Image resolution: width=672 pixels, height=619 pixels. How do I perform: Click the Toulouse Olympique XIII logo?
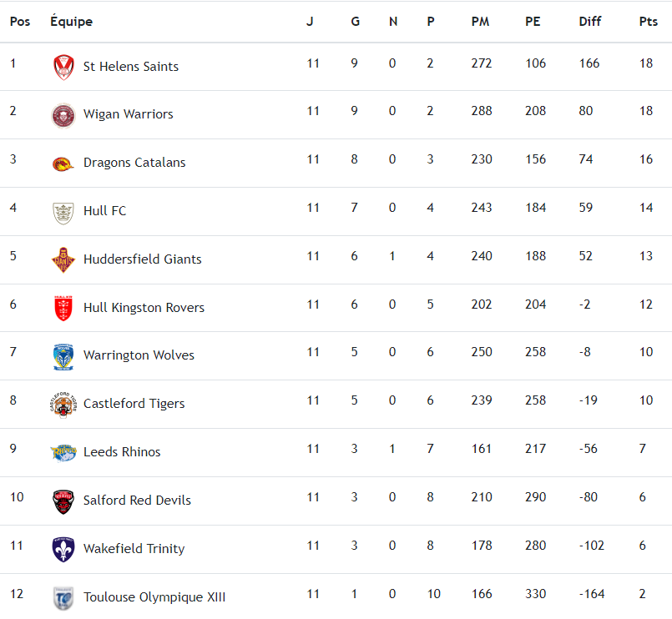(x=63, y=597)
